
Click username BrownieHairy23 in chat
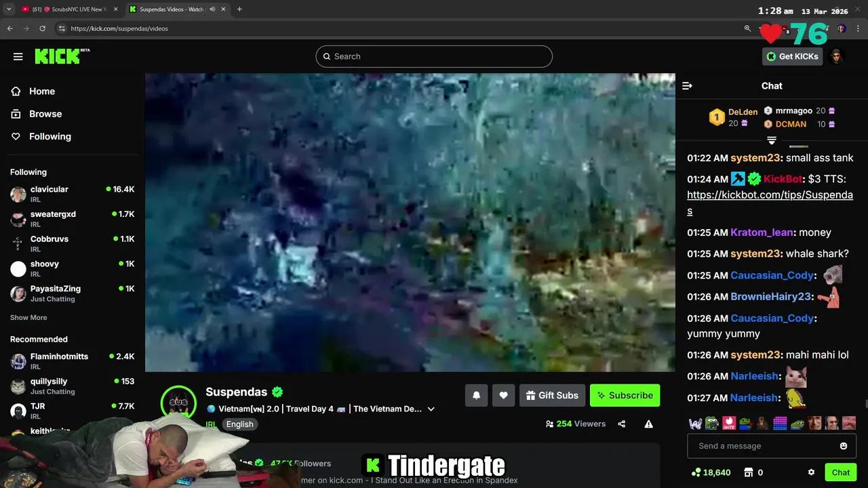pos(771,296)
